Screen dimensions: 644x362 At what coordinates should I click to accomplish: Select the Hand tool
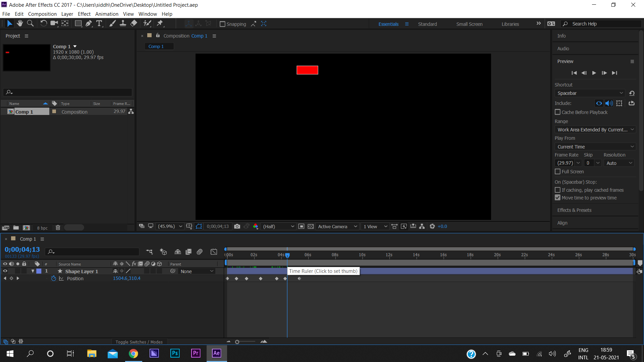pos(19,23)
